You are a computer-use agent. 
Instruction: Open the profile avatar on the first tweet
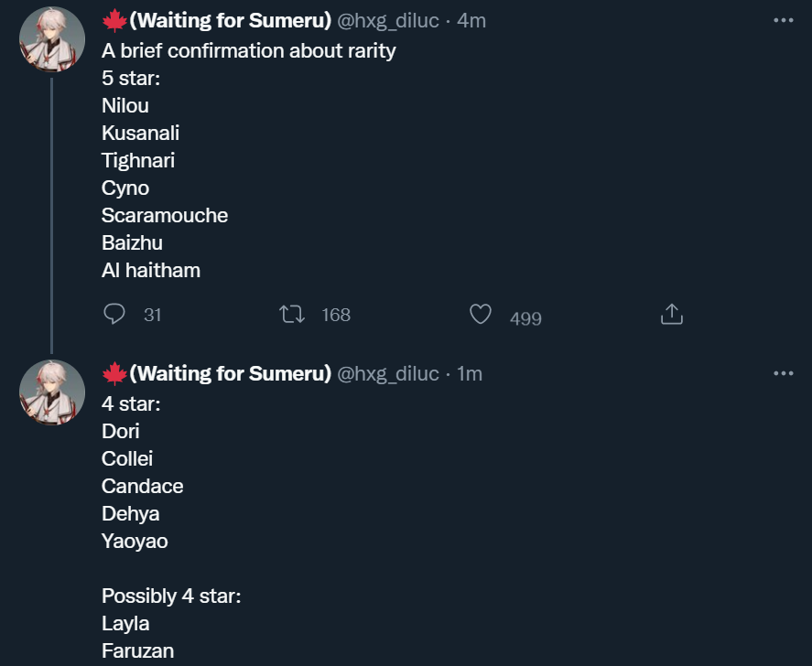point(52,39)
